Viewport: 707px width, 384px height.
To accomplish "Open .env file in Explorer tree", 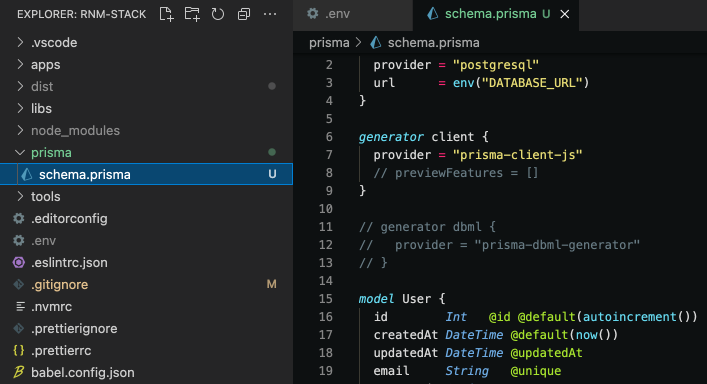I will click(x=43, y=241).
